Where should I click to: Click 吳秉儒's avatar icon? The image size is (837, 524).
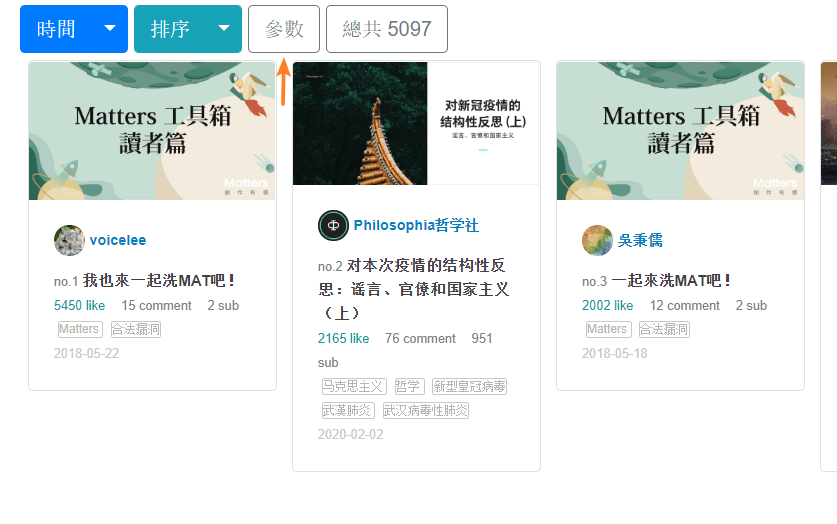(x=597, y=241)
